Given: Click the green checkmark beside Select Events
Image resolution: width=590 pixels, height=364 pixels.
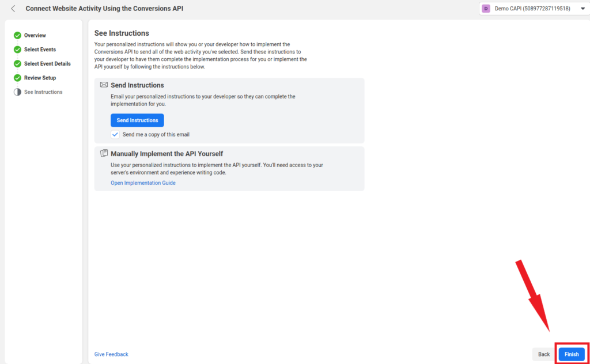Looking at the screenshot, I should click(17, 50).
